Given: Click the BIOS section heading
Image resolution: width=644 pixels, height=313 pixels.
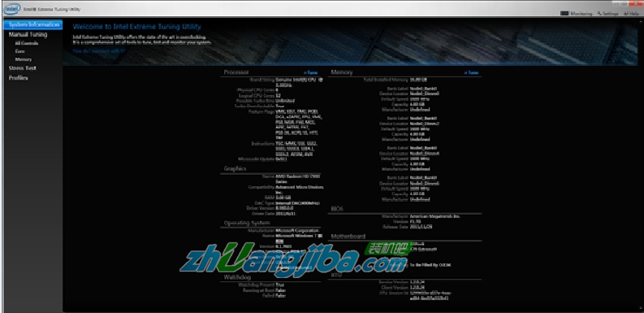Looking at the screenshot, I should click(x=337, y=209).
